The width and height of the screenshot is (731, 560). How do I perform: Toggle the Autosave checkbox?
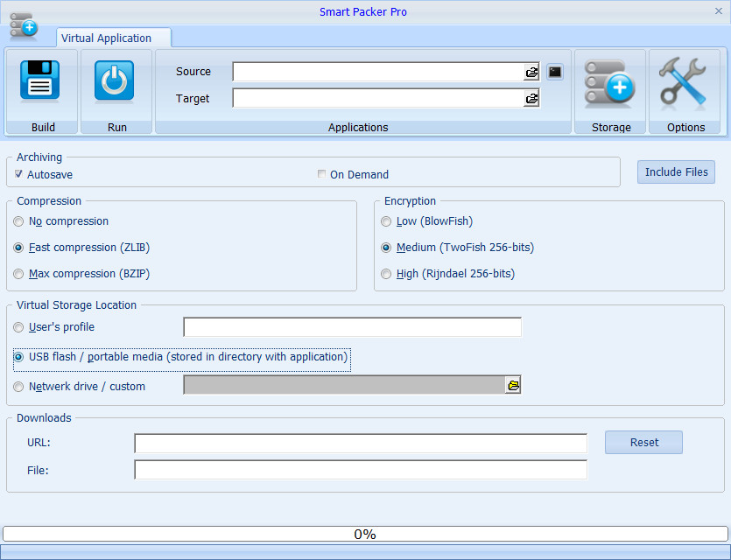(x=18, y=174)
